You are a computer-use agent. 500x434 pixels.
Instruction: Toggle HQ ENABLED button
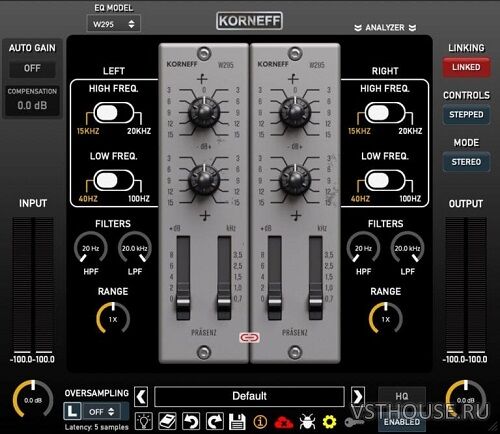coord(402,409)
